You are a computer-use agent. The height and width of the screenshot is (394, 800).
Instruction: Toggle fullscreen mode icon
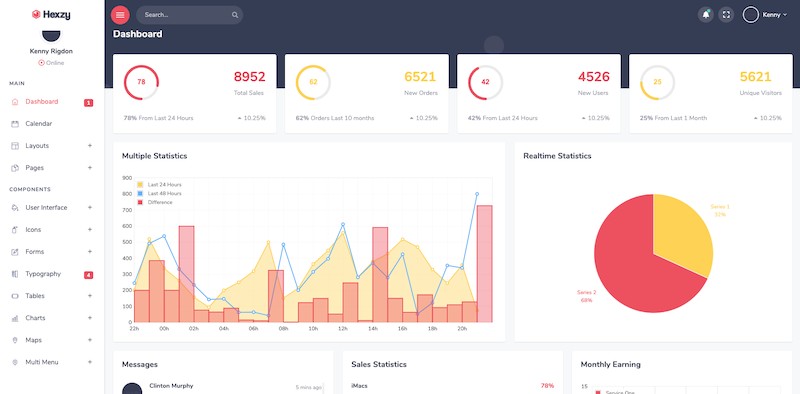point(726,15)
